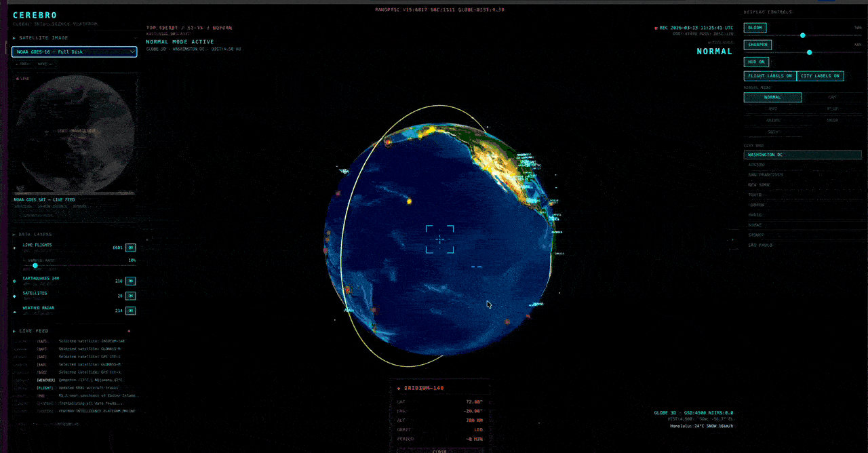Click the airplane icon beside Live Flights
This screenshot has width=868, height=453.
[x=14, y=248]
